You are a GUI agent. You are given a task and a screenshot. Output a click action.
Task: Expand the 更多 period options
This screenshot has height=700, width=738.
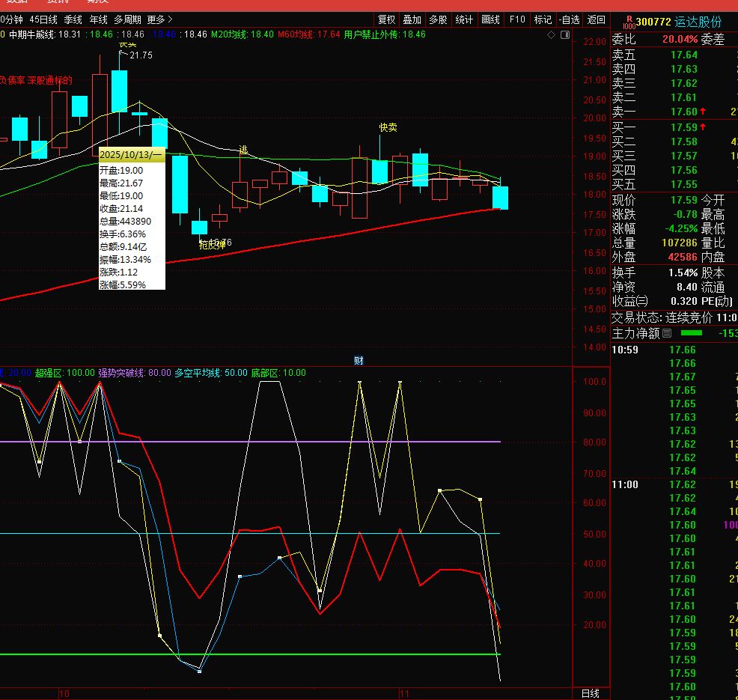click(159, 19)
